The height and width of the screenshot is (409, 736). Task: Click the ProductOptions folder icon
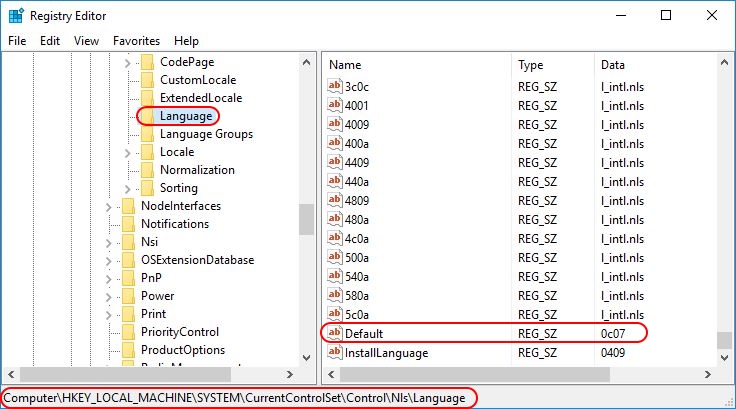tap(129, 350)
